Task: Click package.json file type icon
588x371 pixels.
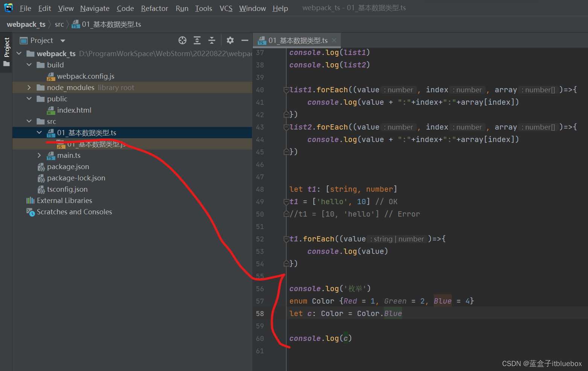Action: coord(41,167)
